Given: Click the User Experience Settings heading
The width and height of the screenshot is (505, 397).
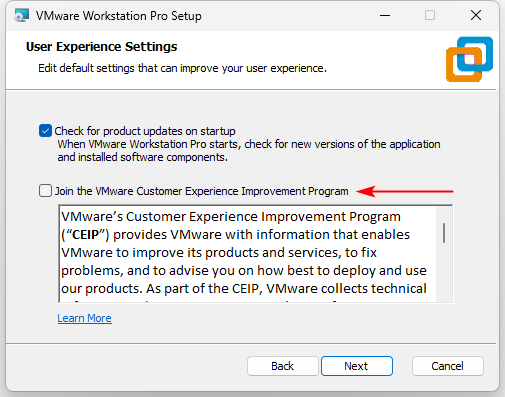Looking at the screenshot, I should [x=102, y=47].
